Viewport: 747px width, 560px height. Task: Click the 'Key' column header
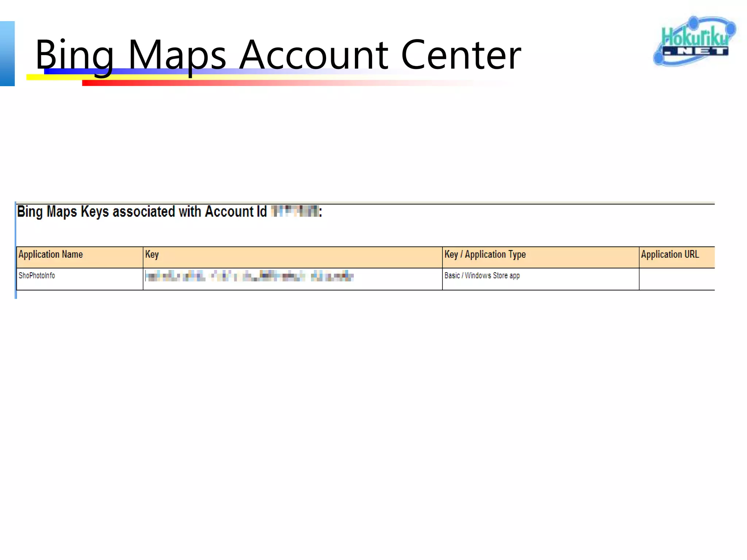pyautogui.click(x=293, y=257)
